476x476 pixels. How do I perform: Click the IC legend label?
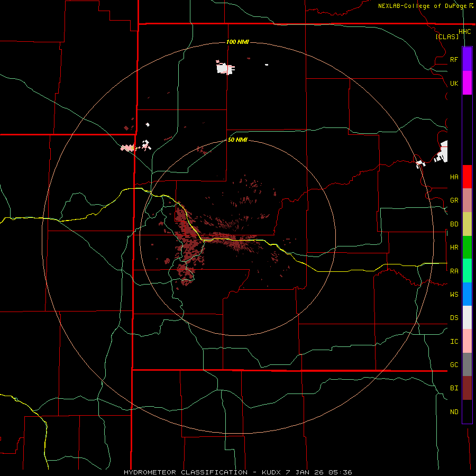tap(454, 342)
